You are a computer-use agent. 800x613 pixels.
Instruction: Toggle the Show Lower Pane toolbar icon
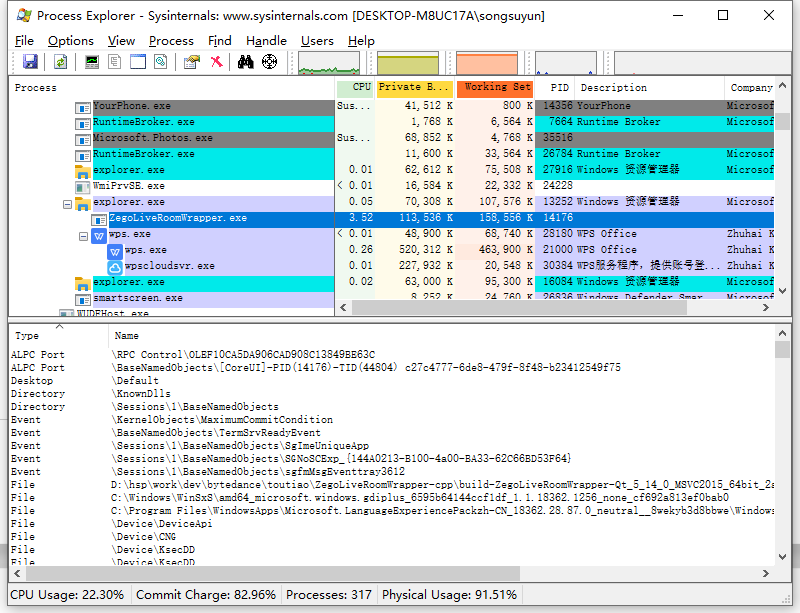pos(138,62)
